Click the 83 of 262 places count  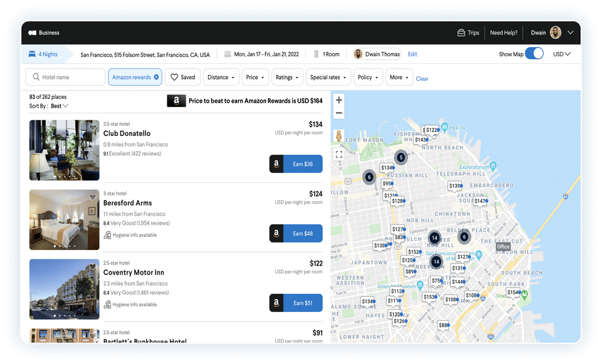[x=48, y=96]
